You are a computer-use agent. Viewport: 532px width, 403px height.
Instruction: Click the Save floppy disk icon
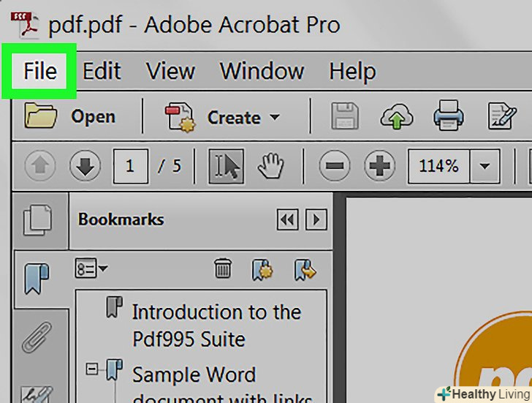(x=345, y=116)
